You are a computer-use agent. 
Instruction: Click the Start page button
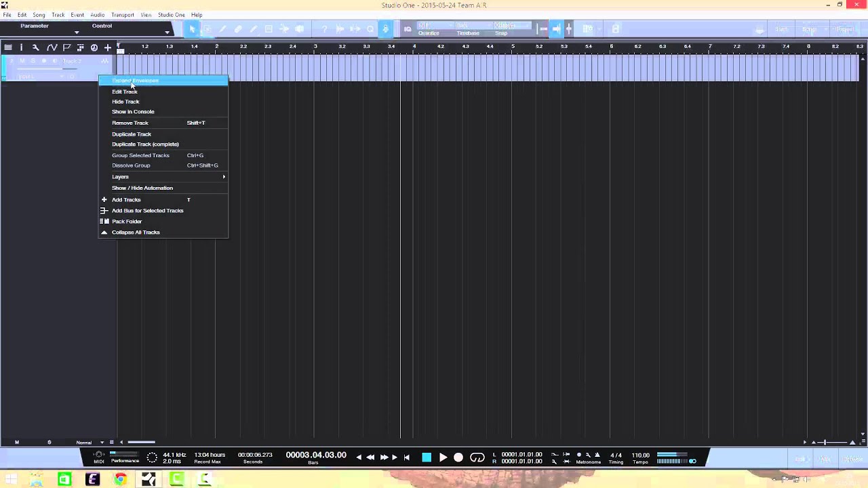click(x=781, y=29)
